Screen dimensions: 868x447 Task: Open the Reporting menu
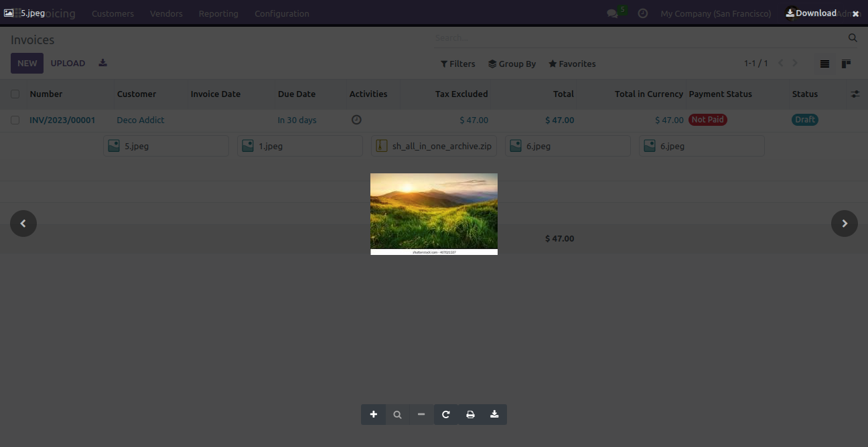(218, 13)
